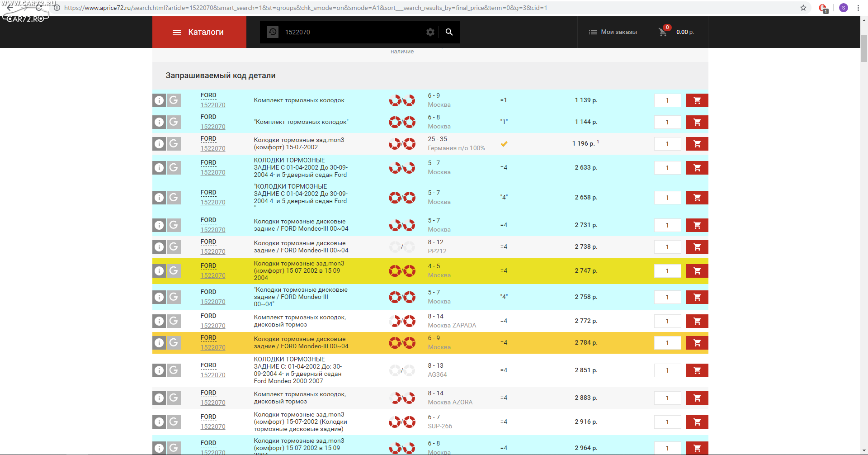The image size is (868, 455).
Task: Open browser three-dot menu
Action: [858, 8]
